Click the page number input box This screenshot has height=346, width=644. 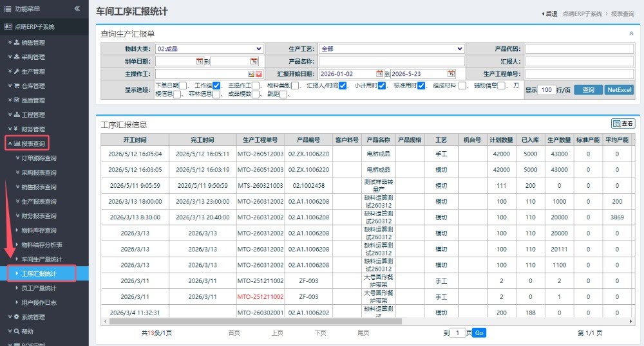click(457, 333)
